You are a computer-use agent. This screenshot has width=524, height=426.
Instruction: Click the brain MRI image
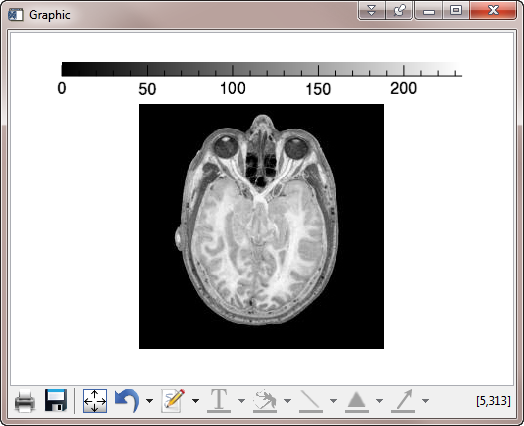(261, 227)
